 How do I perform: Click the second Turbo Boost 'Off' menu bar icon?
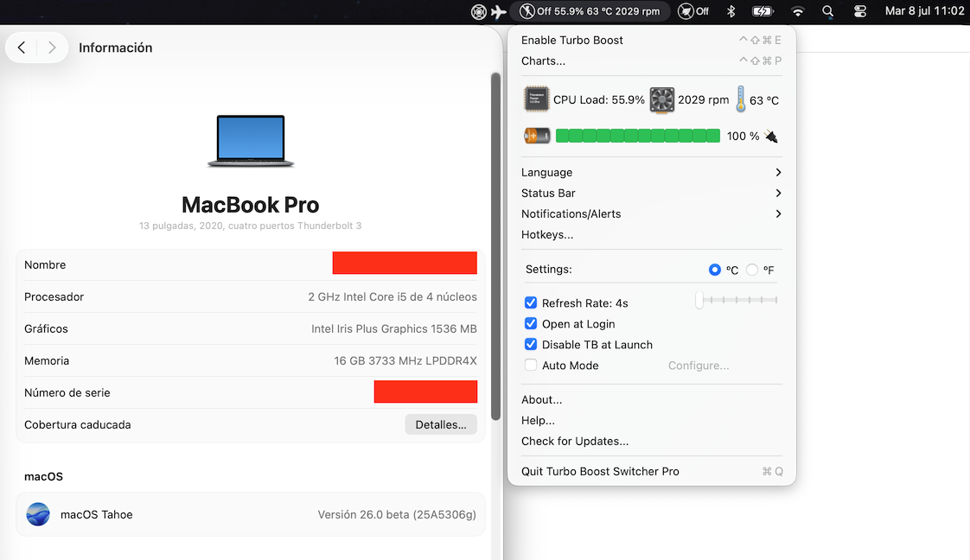click(x=693, y=11)
